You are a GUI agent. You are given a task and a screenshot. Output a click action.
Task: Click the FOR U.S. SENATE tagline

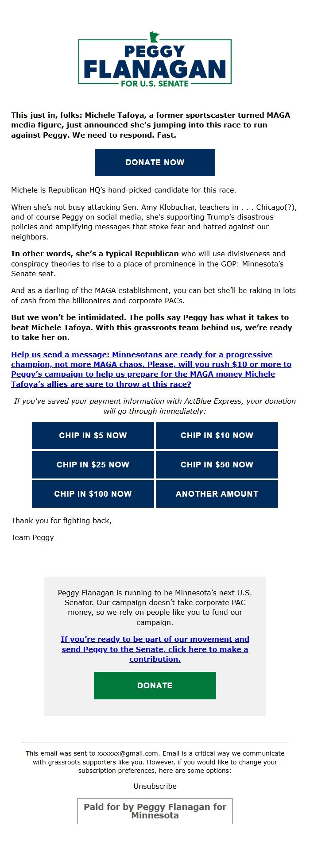click(154, 82)
